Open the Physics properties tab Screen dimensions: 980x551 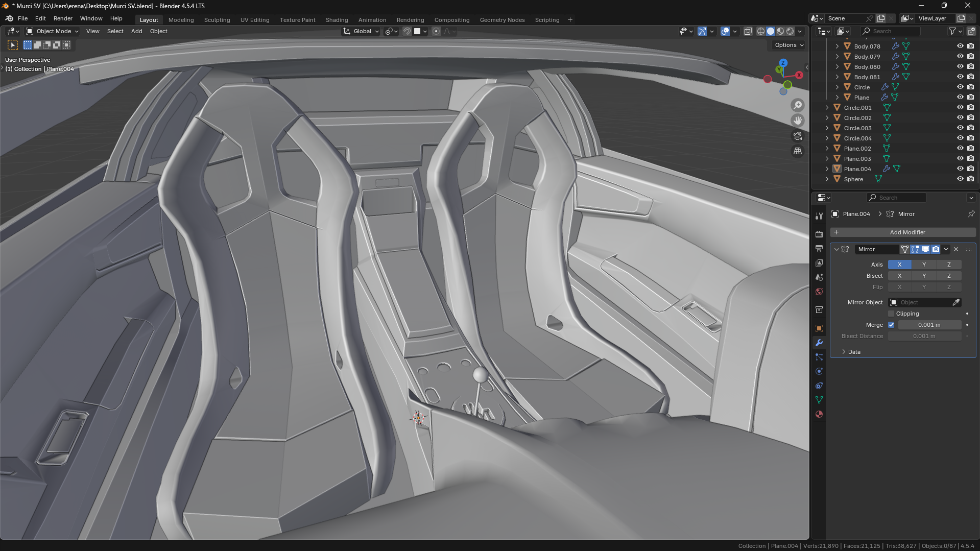[x=819, y=371]
